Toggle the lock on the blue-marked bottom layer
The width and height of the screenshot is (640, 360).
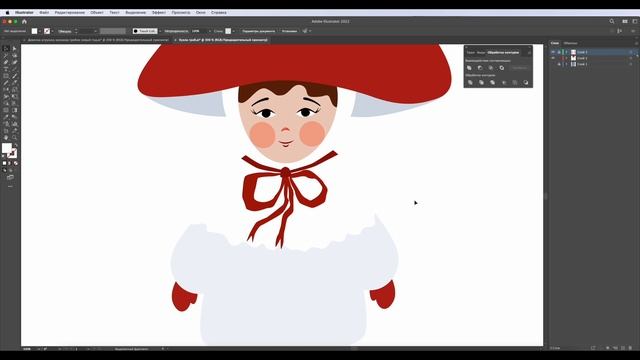pyautogui.click(x=559, y=64)
